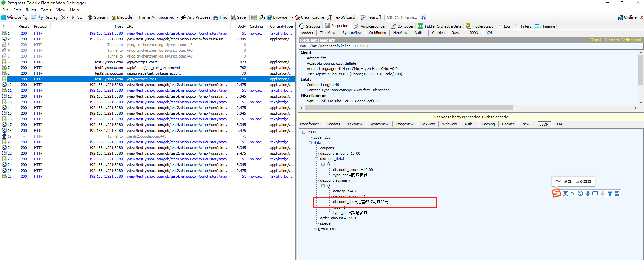Launch Browse in Internet Explorer

(277, 17)
